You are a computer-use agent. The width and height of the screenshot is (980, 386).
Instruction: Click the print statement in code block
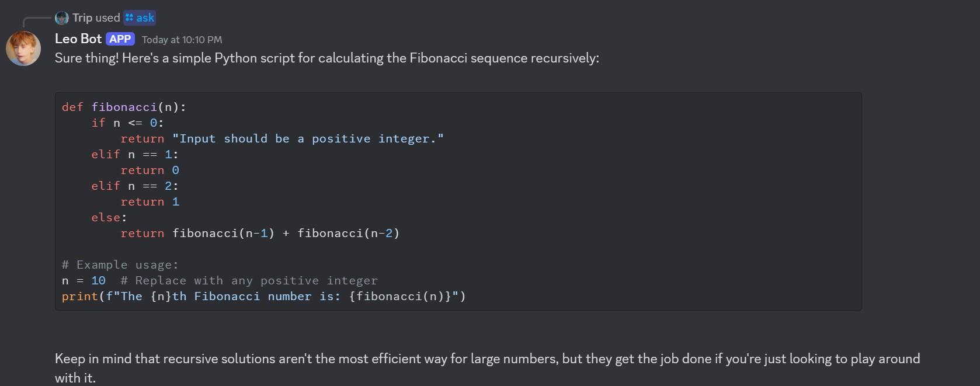pos(263,297)
